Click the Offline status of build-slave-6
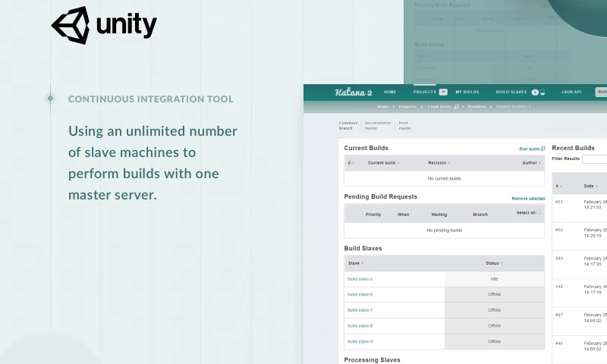Viewport: 607px width, 364px height. (x=495, y=294)
